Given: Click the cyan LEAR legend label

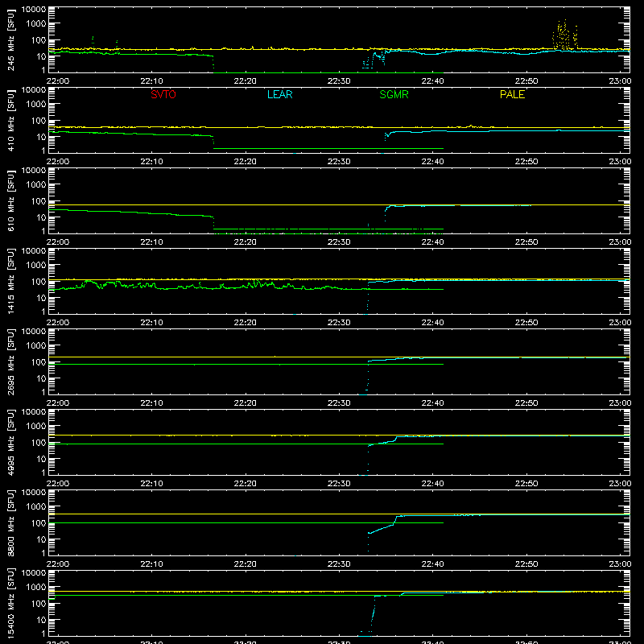Looking at the screenshot, I should pyautogui.click(x=279, y=94).
